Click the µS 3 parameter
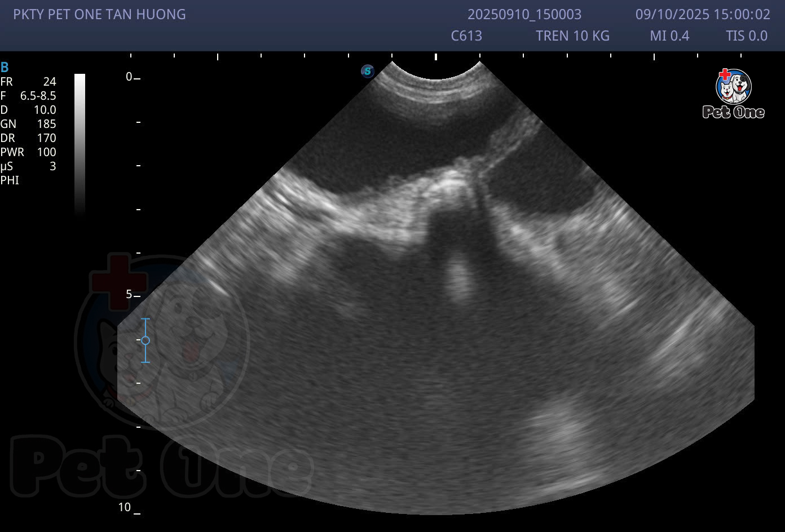785x532 pixels. 28,166
